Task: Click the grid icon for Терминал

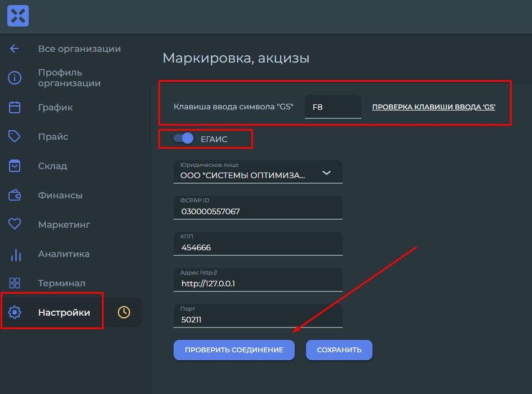Action: point(15,283)
